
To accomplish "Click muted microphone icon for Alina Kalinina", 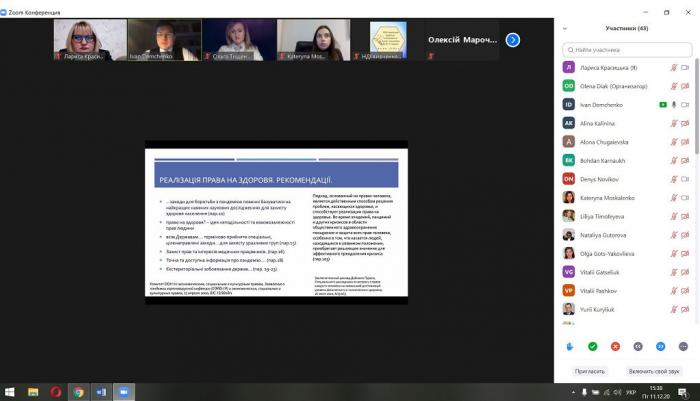I will [674, 124].
